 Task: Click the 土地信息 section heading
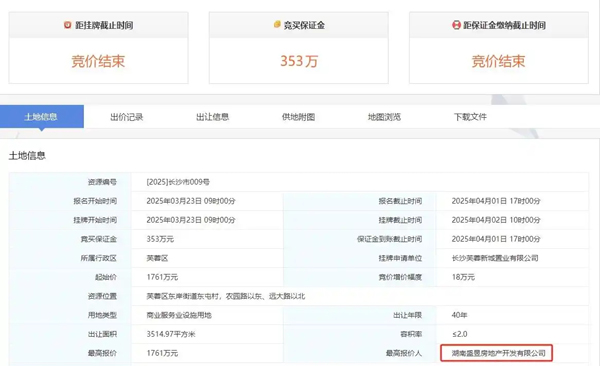[x=27, y=155]
